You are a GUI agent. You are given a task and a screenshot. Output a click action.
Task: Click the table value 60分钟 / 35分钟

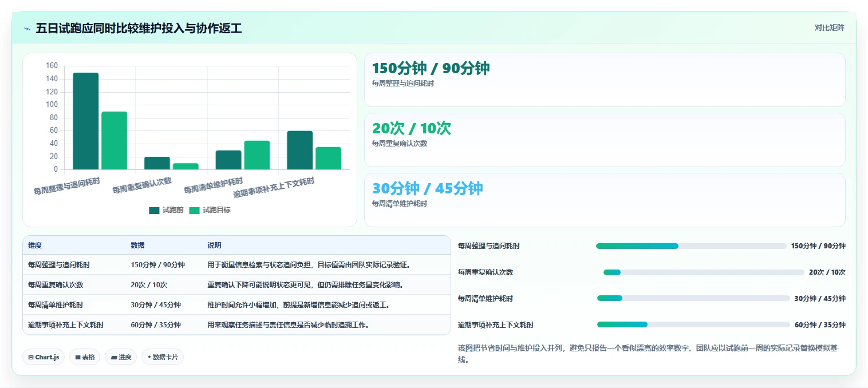[156, 325]
